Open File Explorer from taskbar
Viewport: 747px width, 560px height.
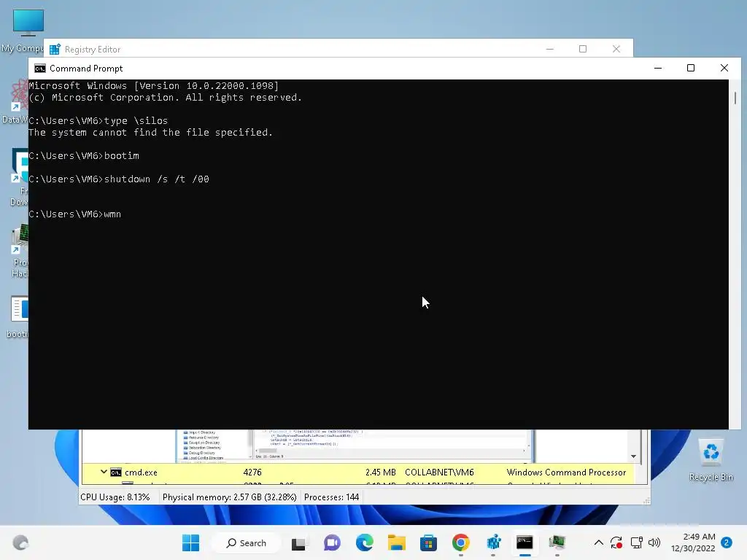coord(396,542)
